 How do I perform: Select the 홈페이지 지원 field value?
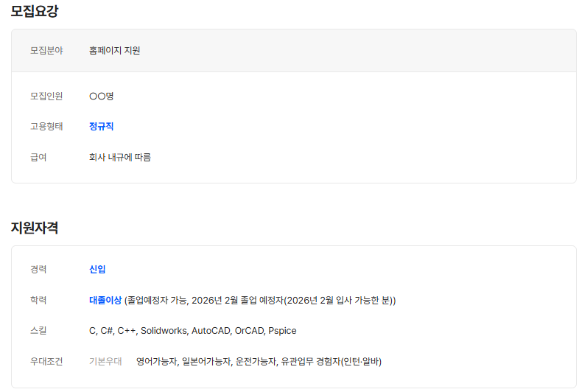coord(114,51)
